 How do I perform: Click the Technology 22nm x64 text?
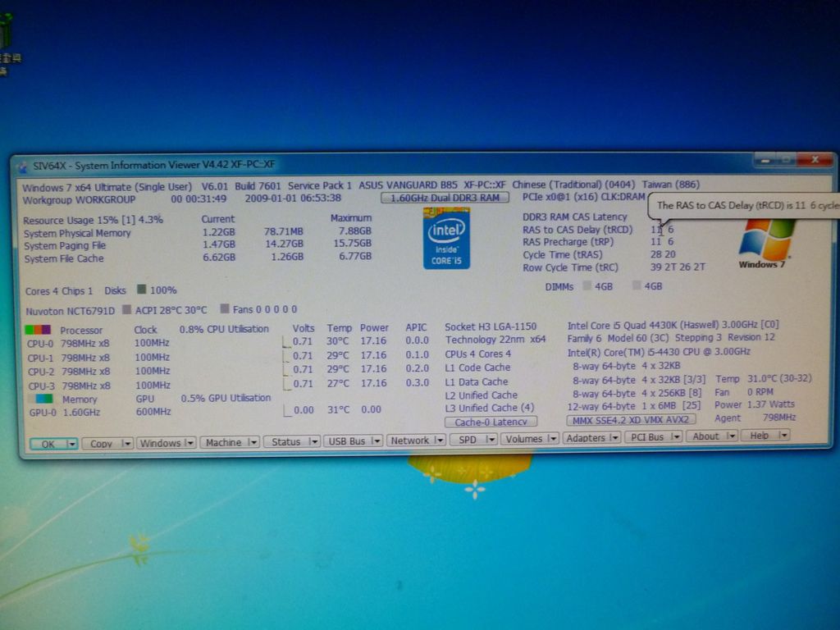(495, 339)
